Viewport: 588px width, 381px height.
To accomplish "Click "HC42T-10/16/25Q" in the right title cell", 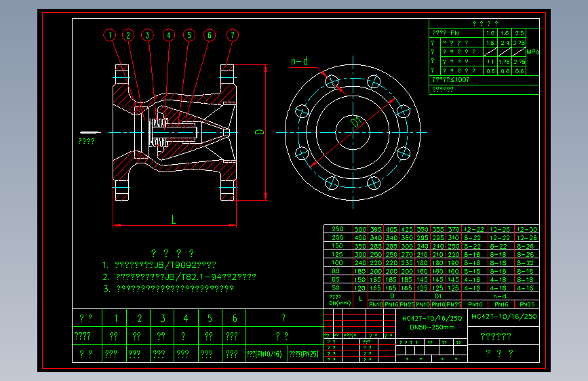I will coord(504,317).
